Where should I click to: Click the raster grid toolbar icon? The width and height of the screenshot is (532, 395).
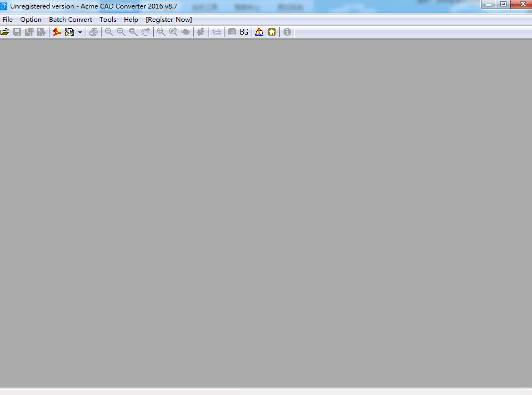point(231,32)
